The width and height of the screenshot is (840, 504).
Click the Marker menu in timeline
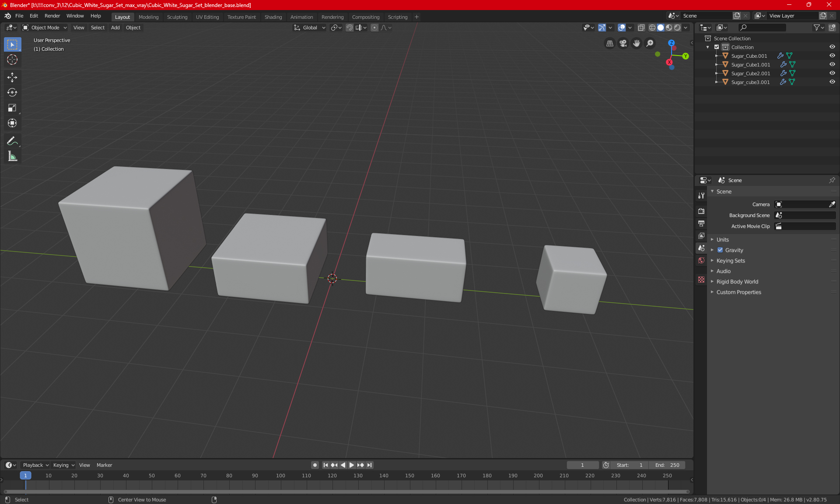(x=104, y=465)
